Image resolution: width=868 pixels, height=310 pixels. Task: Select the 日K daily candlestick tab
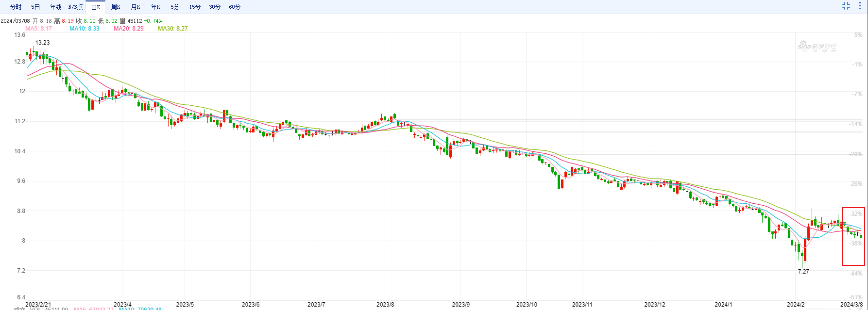click(96, 7)
